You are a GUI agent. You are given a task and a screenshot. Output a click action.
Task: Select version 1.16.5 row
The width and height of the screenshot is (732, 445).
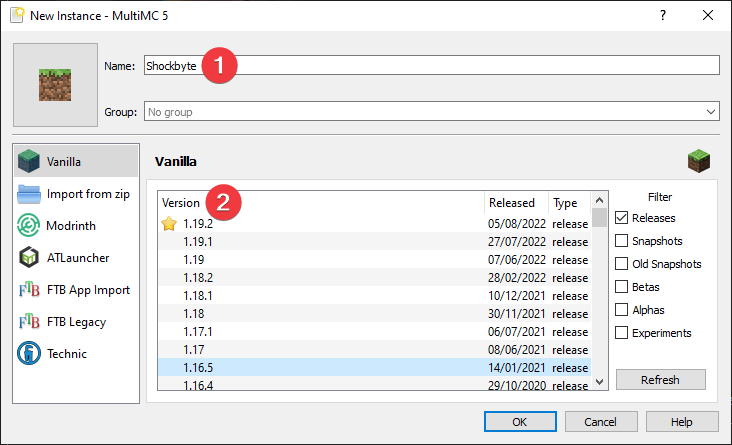[374, 367]
